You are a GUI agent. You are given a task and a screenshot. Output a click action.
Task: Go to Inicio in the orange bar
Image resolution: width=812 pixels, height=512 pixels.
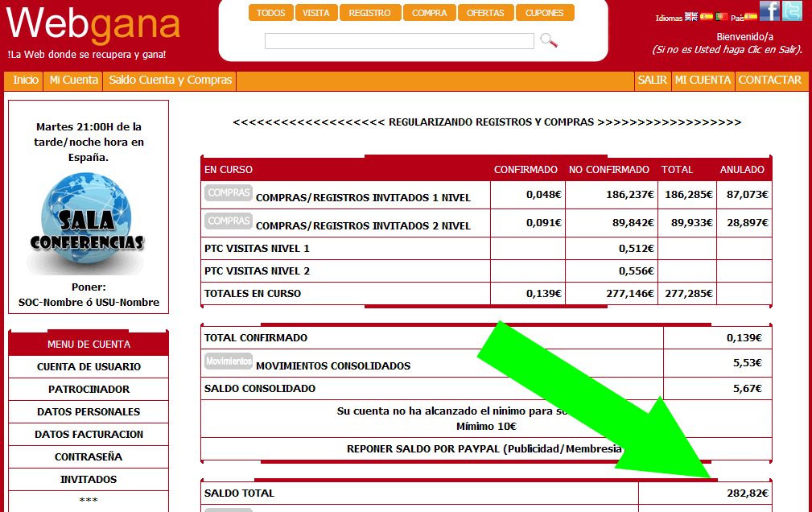coord(26,81)
